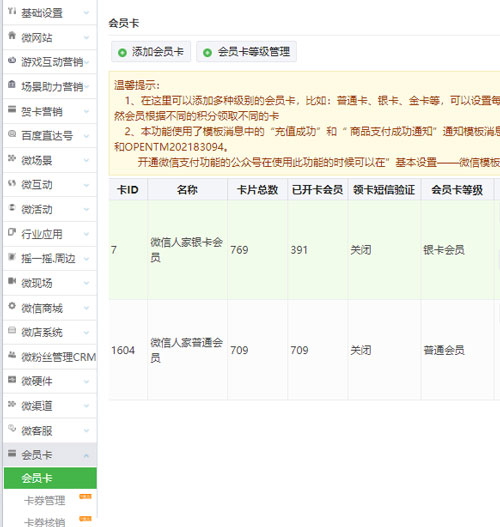
Task: Open the 行业应用 menu
Action: [x=50, y=234]
